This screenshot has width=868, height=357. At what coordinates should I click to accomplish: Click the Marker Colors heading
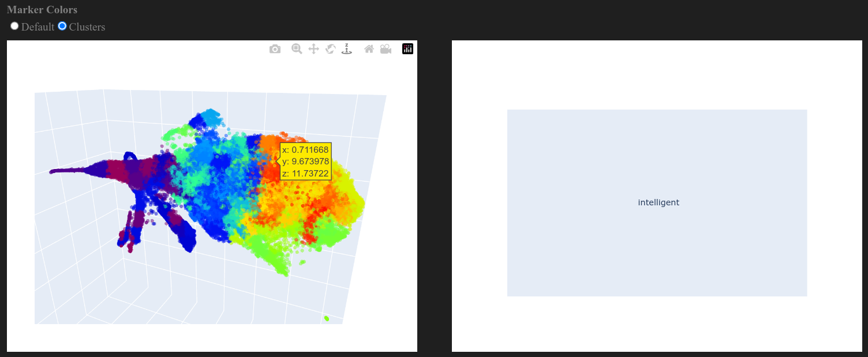coord(42,10)
